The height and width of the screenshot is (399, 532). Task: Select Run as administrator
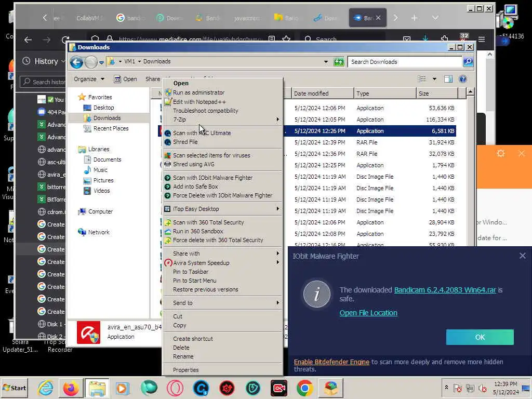[x=199, y=92]
